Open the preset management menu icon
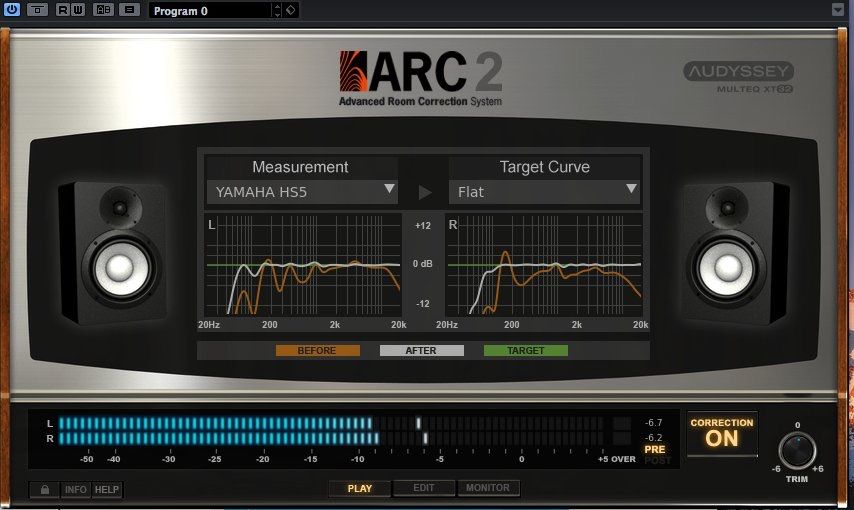854x510 pixels. point(129,9)
